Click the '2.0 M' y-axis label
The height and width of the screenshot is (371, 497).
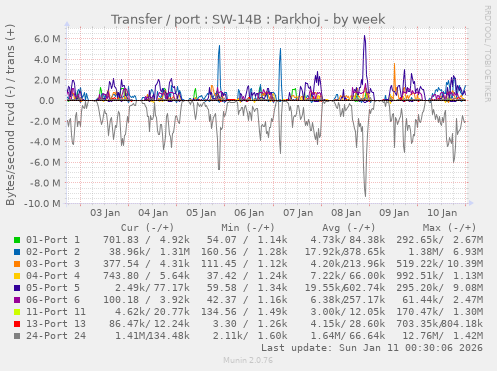tap(47, 80)
